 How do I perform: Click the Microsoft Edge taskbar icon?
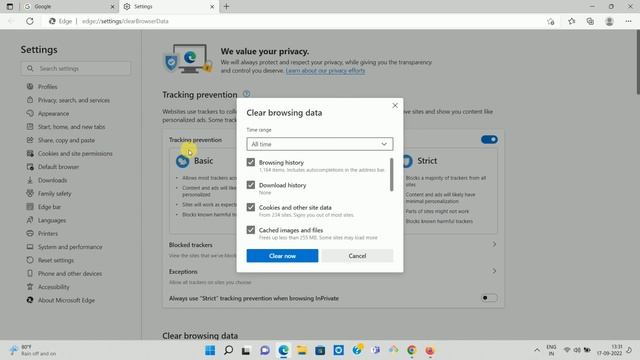pos(283,350)
